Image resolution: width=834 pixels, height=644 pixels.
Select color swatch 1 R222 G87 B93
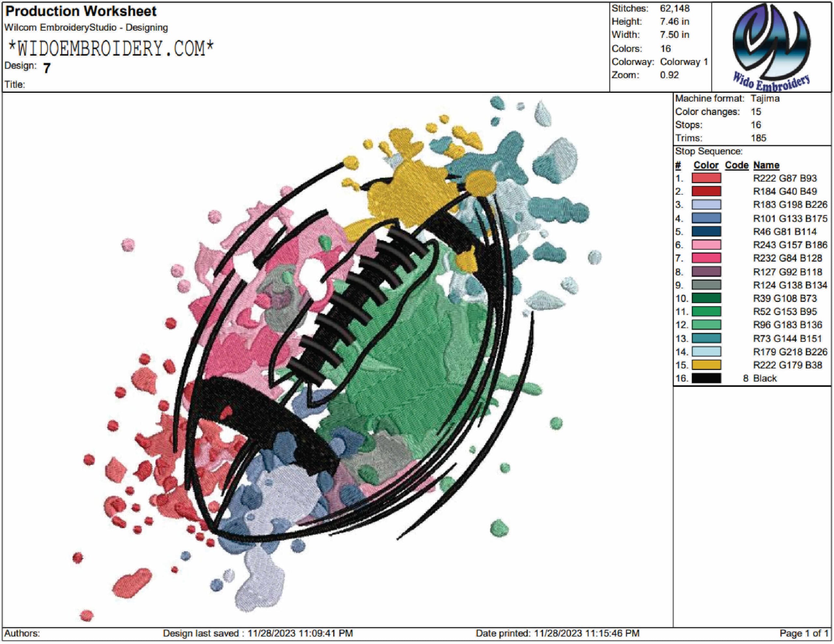point(706,178)
